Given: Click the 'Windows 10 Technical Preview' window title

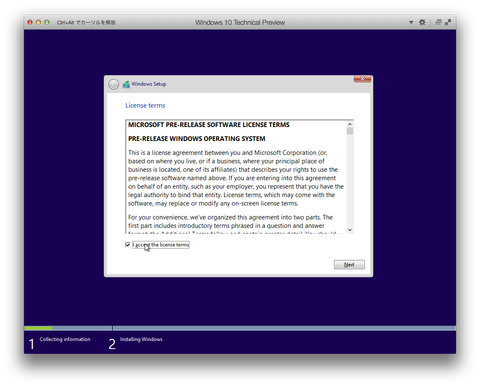Looking at the screenshot, I should pos(240,22).
